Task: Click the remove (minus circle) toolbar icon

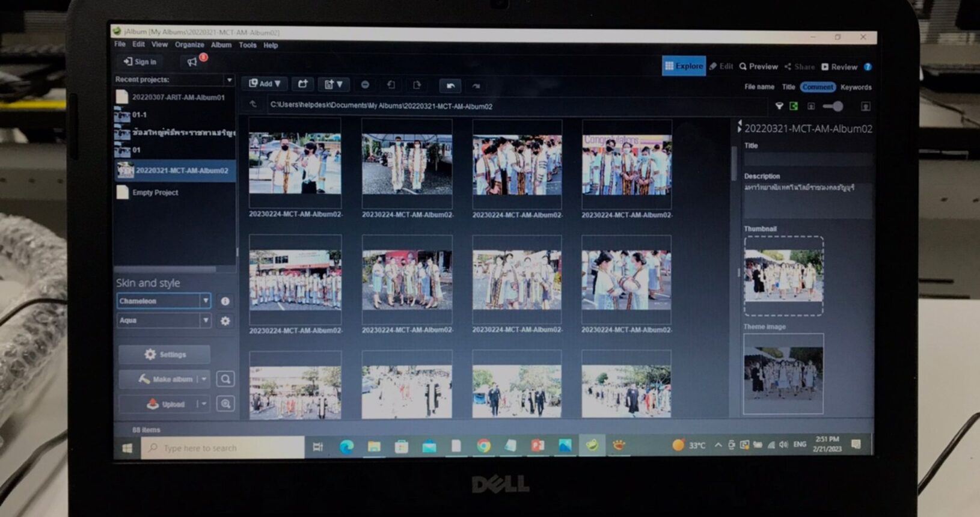Action: (x=365, y=85)
